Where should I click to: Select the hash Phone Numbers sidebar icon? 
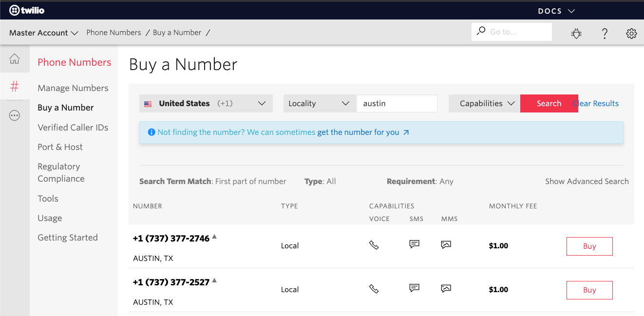(x=15, y=87)
